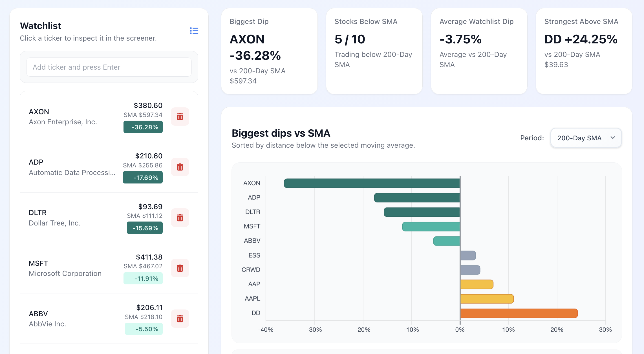644x354 pixels.
Task: Click the watchlist list-view icon
Action: tap(194, 31)
